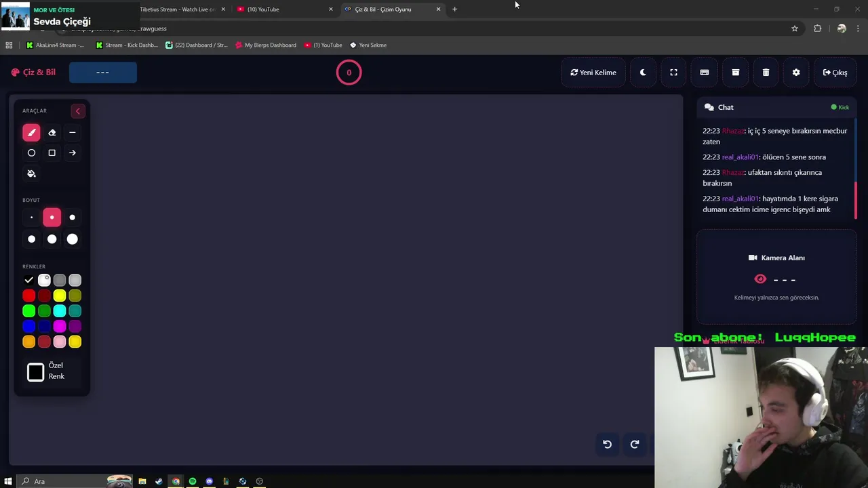Open AkaLinn4 Stream bookmark

tap(55, 45)
